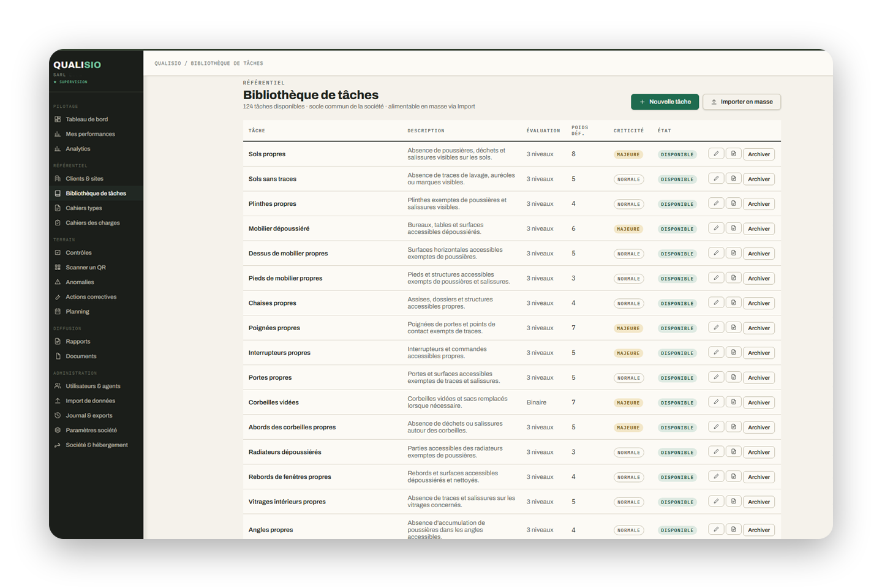Click the Paramètres société gear icon
882x588 pixels.
click(58, 430)
